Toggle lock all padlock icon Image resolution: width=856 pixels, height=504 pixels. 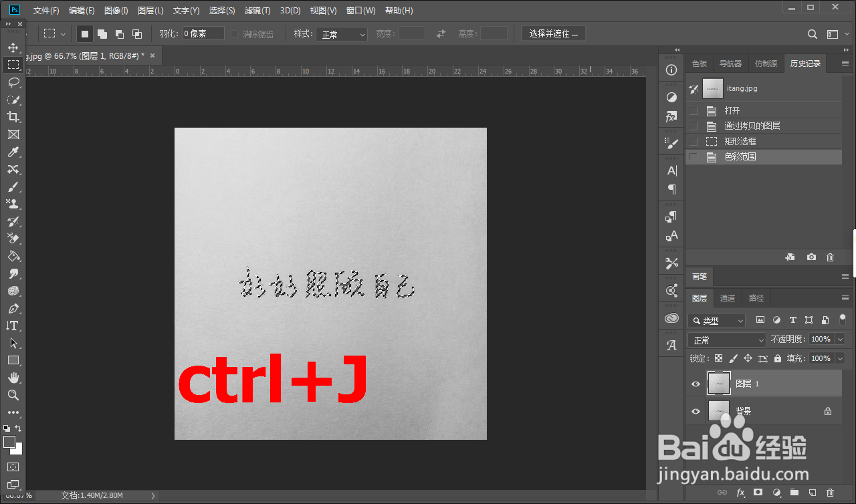click(777, 358)
